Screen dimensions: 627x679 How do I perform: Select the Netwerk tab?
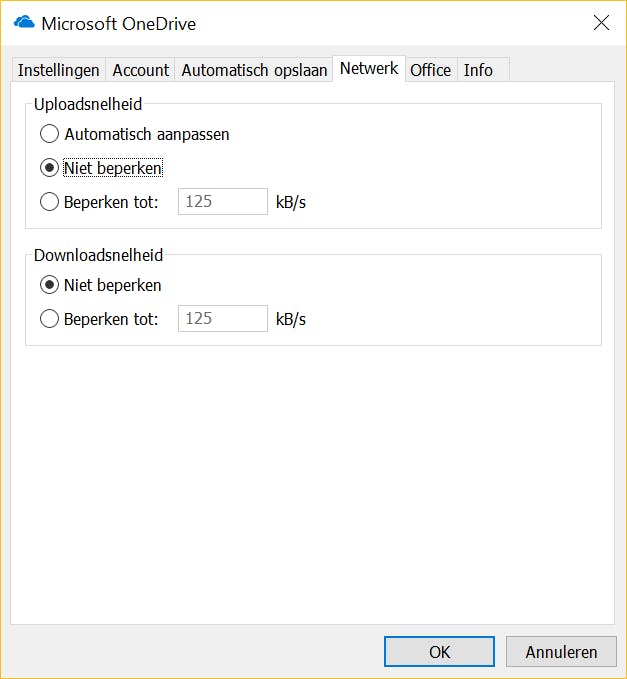click(369, 69)
